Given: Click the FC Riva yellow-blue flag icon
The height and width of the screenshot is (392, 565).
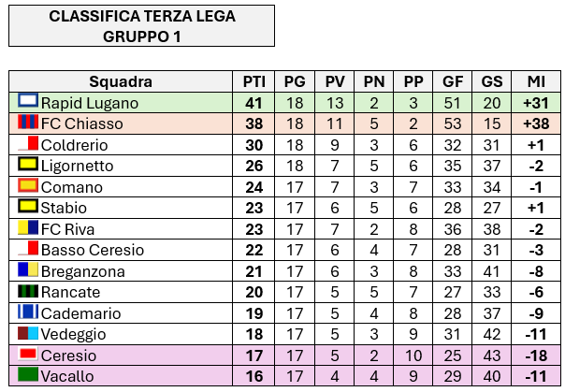Looking at the screenshot, I should click(28, 227).
